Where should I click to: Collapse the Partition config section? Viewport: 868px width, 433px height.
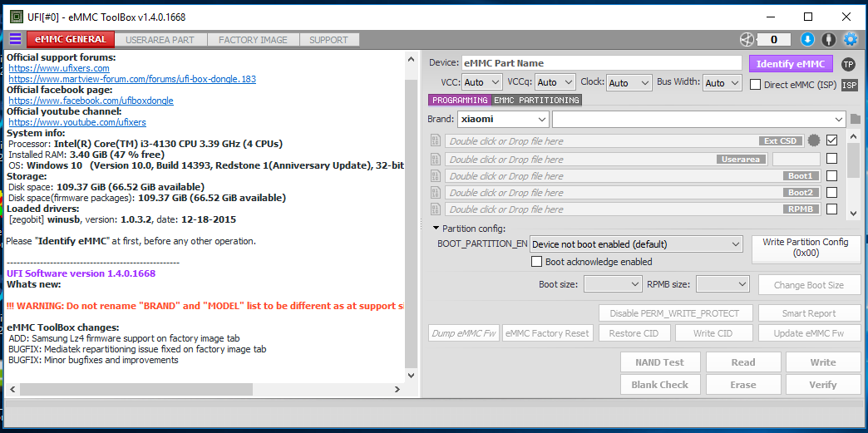point(436,229)
